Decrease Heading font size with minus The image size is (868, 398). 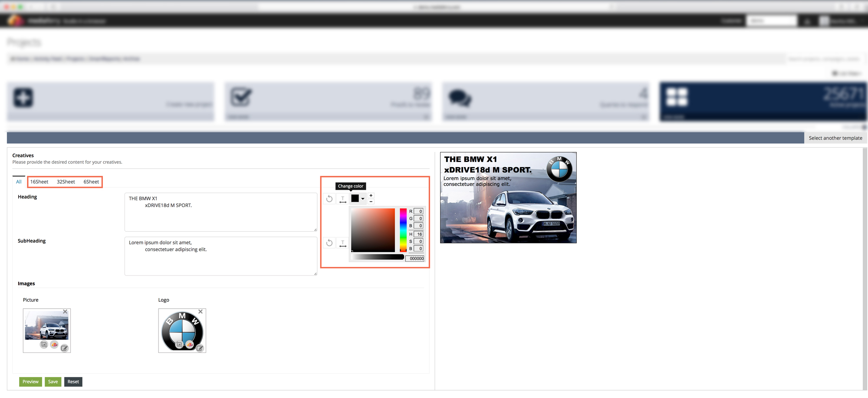(371, 201)
